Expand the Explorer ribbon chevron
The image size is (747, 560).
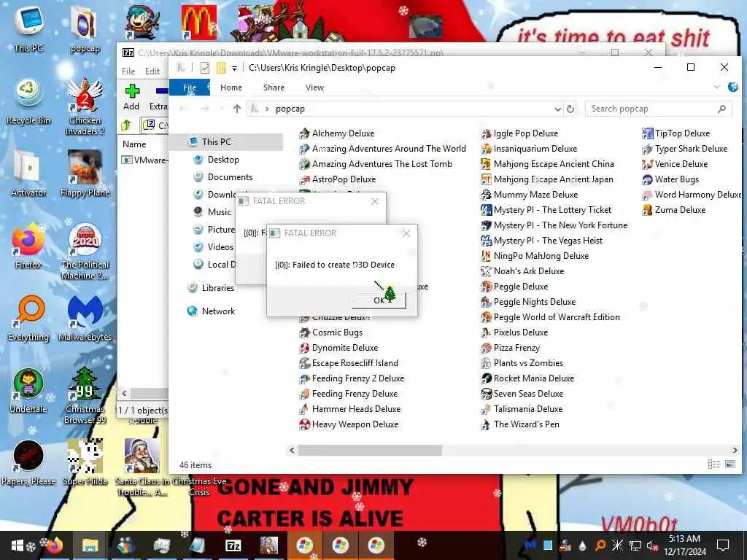716,87
